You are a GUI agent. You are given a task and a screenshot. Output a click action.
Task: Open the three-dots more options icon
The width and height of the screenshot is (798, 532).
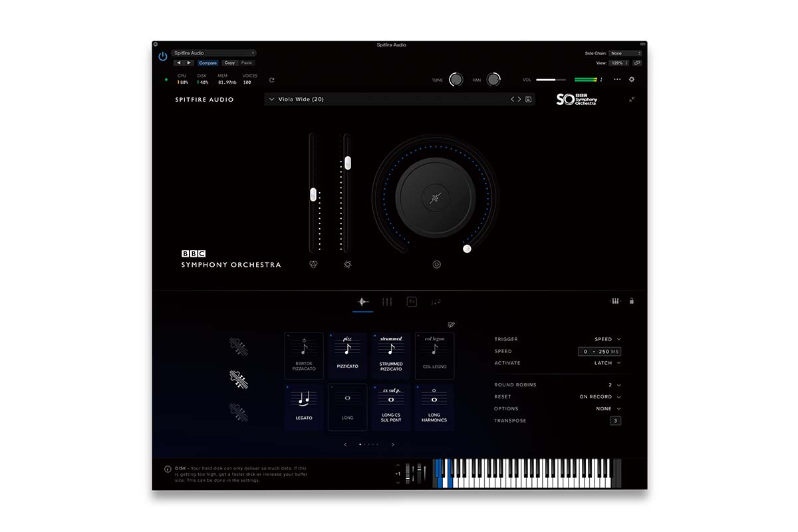(617, 79)
